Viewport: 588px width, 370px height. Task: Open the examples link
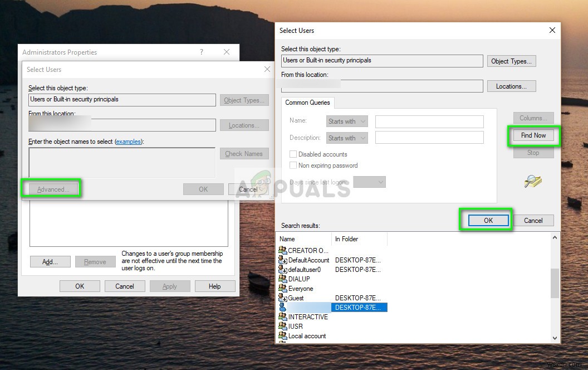[129, 142]
